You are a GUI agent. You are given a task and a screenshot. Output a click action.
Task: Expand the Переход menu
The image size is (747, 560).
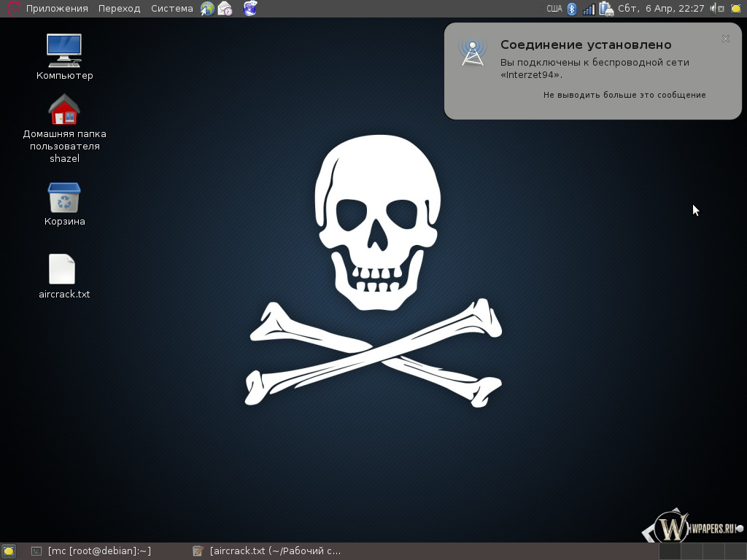click(119, 9)
